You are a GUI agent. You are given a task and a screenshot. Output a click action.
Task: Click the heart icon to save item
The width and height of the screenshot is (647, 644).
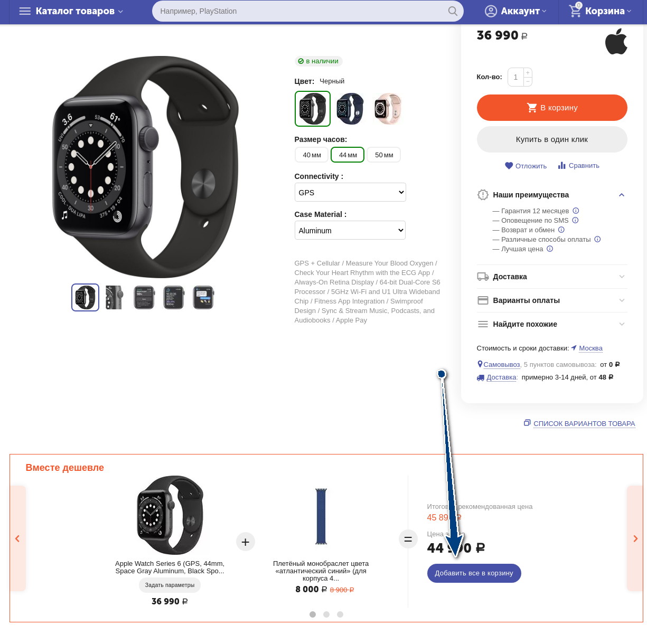click(x=509, y=166)
